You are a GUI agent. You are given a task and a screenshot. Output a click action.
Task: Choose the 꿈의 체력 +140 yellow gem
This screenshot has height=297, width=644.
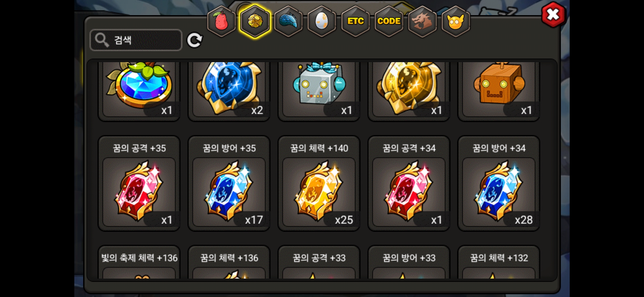(x=319, y=184)
